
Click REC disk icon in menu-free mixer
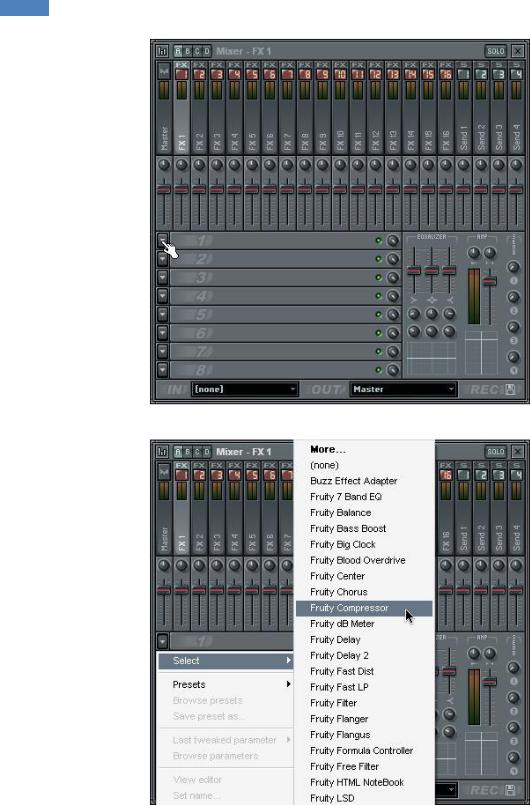pyautogui.click(x=510, y=390)
